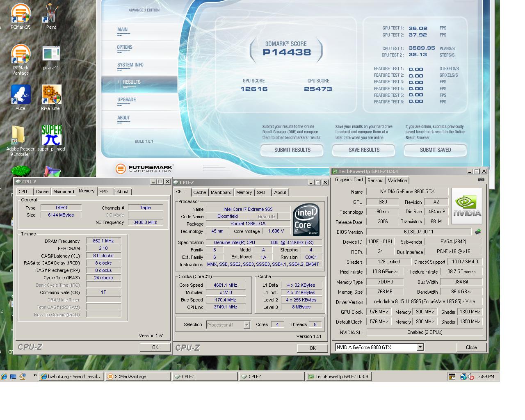The image size is (525, 420).
Task: Click the NVIDIA SLI Enabled field
Action: click(x=425, y=332)
